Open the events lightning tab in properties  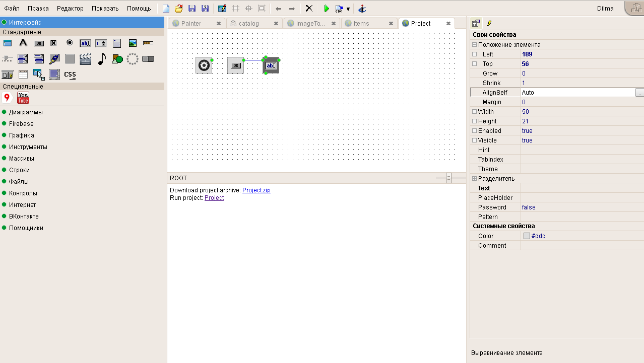pos(489,23)
